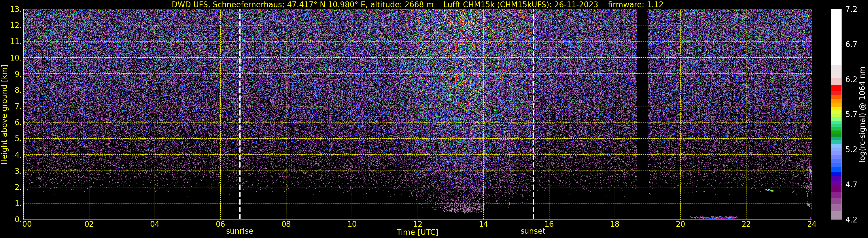Click the '24' time tick label
868x238 pixels.
point(812,224)
